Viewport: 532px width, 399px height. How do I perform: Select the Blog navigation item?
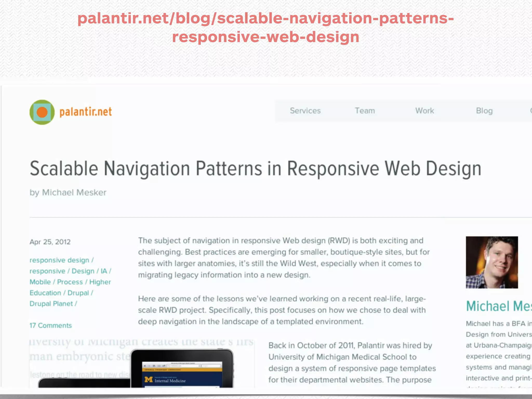(484, 111)
